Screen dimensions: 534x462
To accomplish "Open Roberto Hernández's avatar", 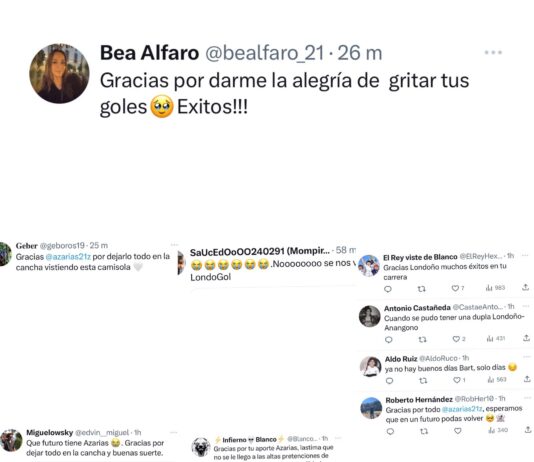I will (x=371, y=408).
